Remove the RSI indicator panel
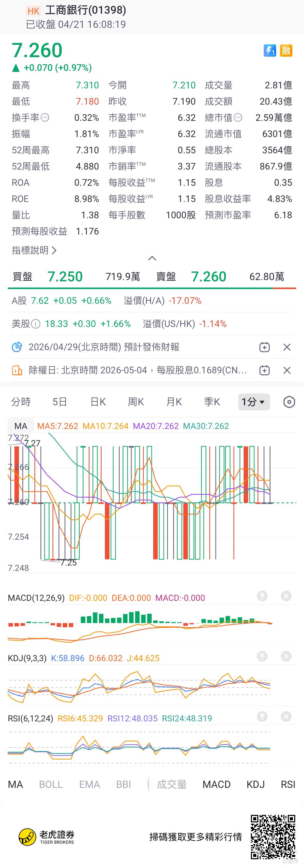The width and height of the screenshot is (304, 868). click(286, 716)
